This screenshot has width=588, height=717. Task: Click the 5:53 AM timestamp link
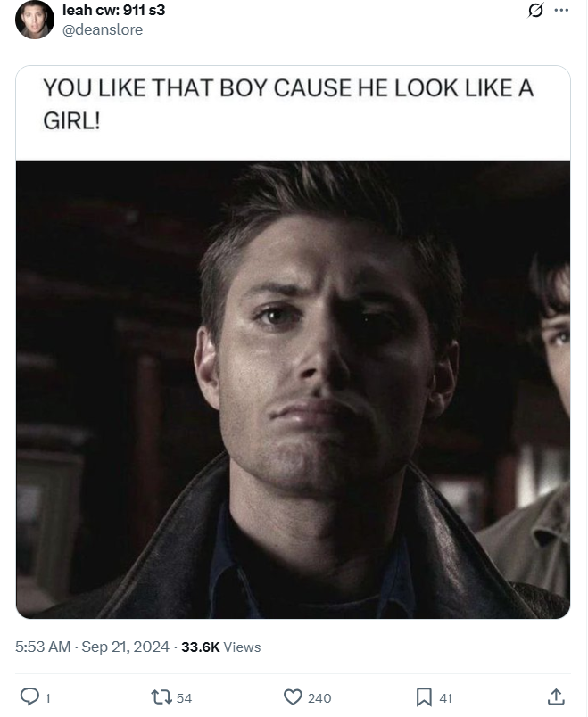coord(43,647)
